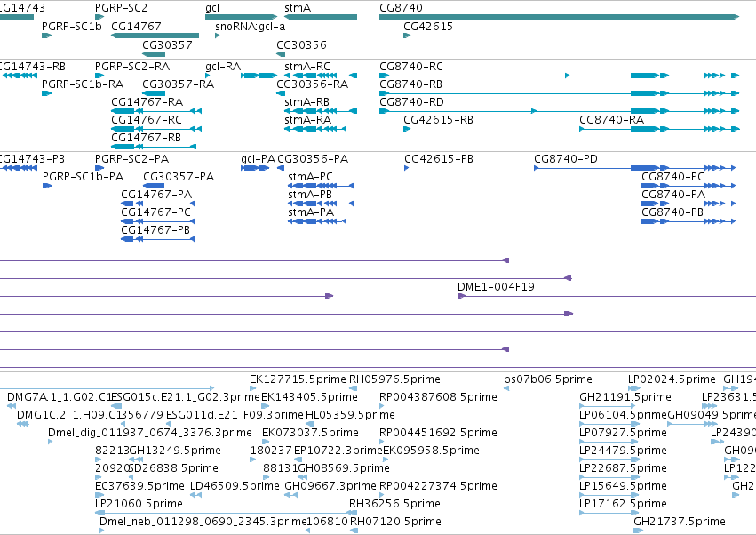Select EST GH21737.5prime
The height and width of the screenshot is (535, 756).
pyautogui.click(x=639, y=531)
